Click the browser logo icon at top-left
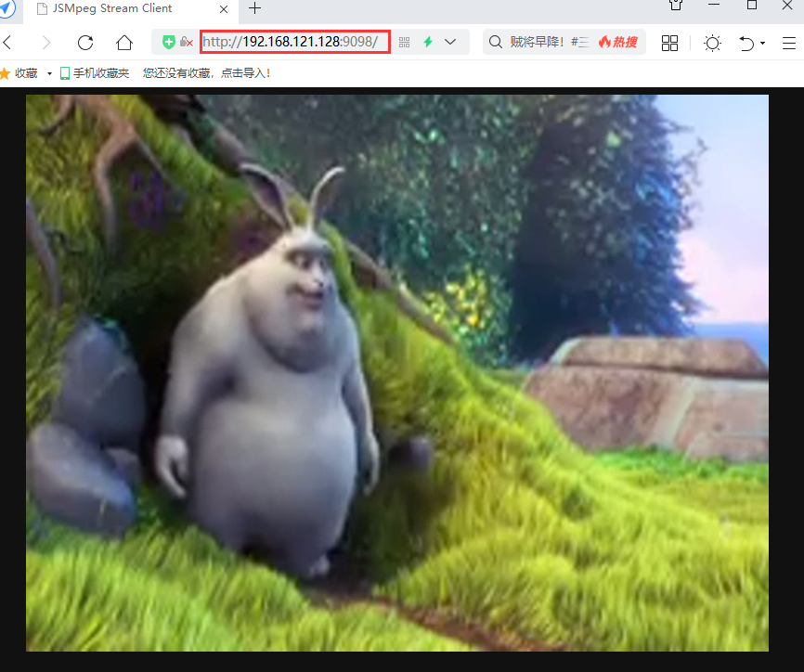 (7, 8)
